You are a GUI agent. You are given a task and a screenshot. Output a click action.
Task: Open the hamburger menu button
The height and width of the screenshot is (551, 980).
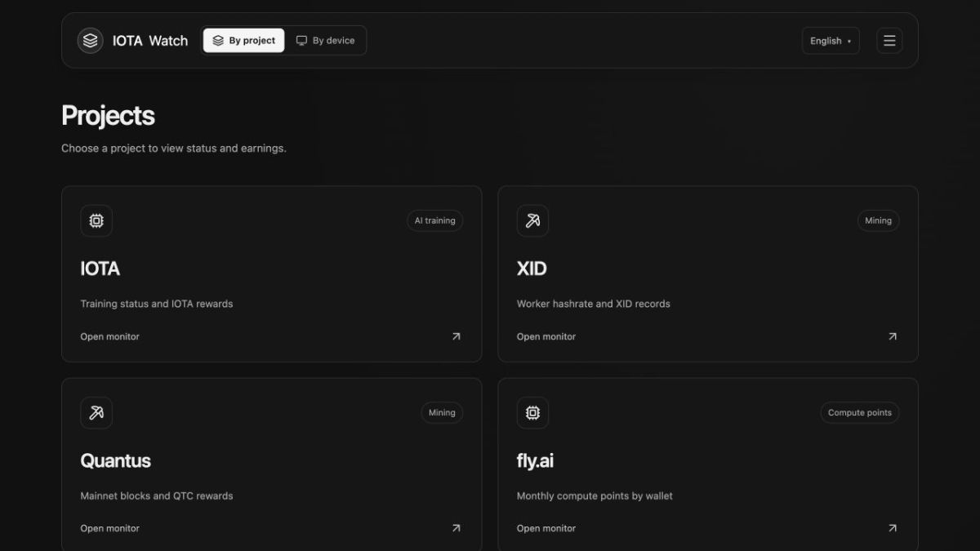(x=889, y=41)
